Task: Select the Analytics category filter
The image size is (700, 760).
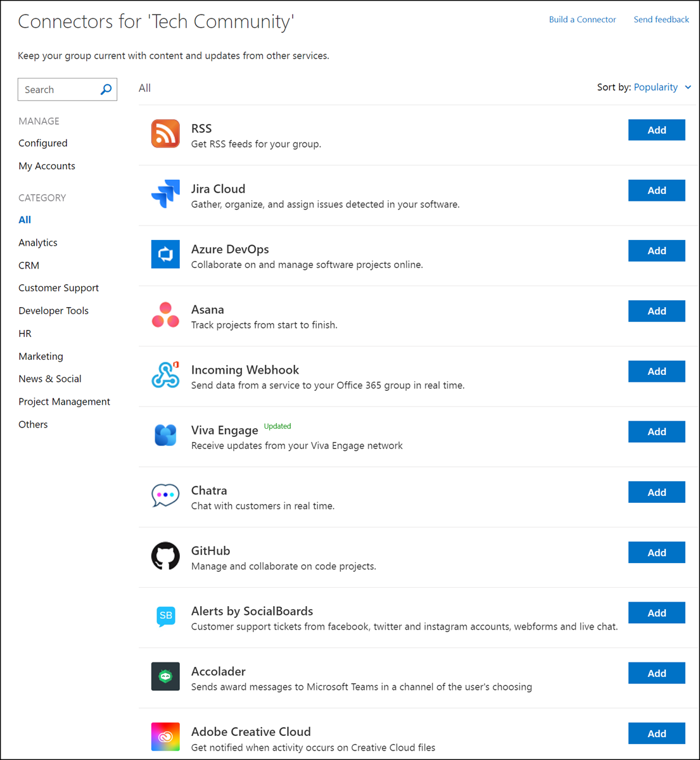Action: 37,243
